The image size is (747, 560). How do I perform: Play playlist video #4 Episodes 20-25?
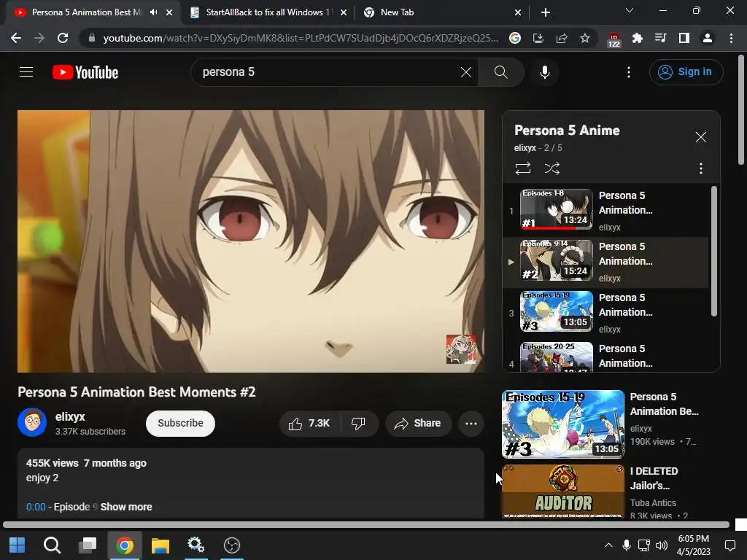(605, 356)
